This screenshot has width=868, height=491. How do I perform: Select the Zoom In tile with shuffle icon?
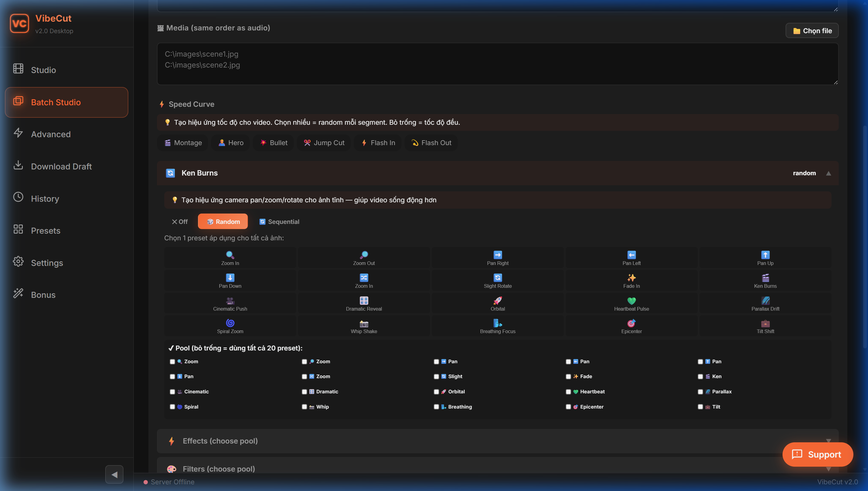point(364,281)
